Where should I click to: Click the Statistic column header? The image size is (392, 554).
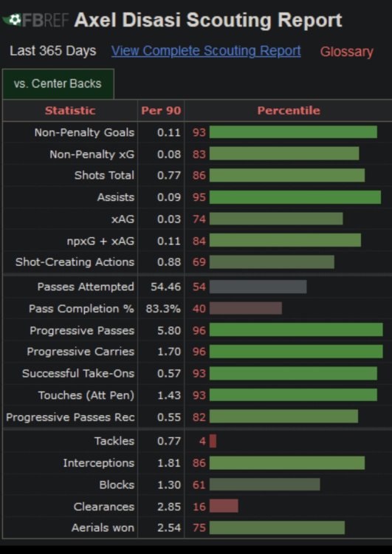pyautogui.click(x=70, y=111)
